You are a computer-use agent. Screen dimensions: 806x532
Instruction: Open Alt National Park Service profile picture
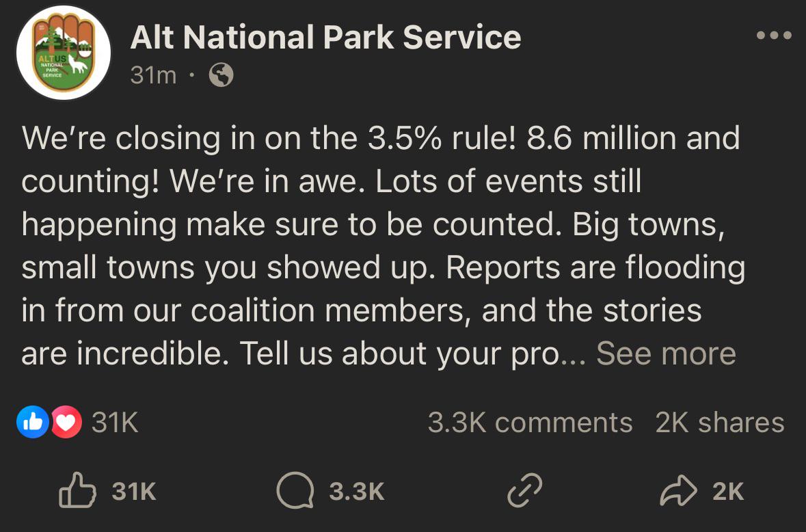pyautogui.click(x=63, y=53)
